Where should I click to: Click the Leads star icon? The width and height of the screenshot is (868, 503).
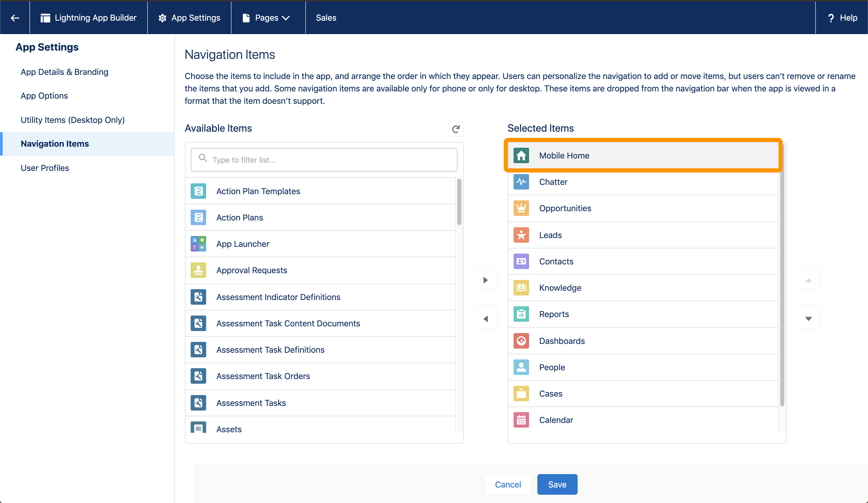(521, 235)
